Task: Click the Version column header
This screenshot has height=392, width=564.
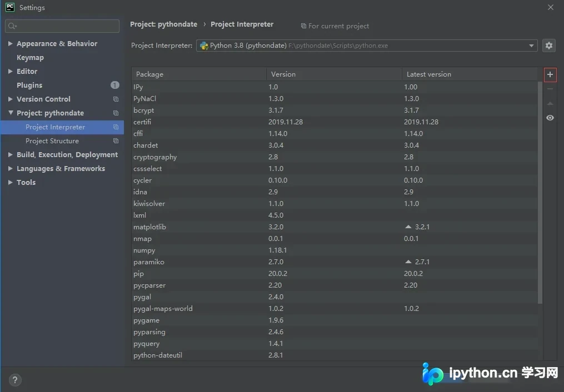Action: [x=334, y=74]
